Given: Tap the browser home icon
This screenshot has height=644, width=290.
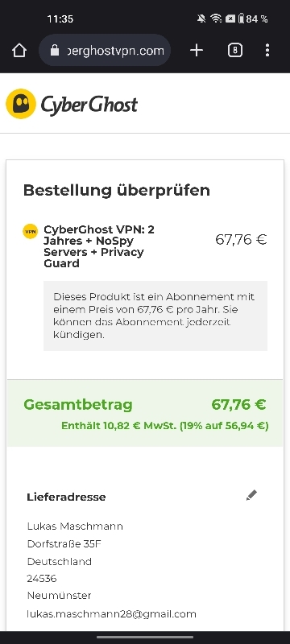Looking at the screenshot, I should click(x=19, y=51).
